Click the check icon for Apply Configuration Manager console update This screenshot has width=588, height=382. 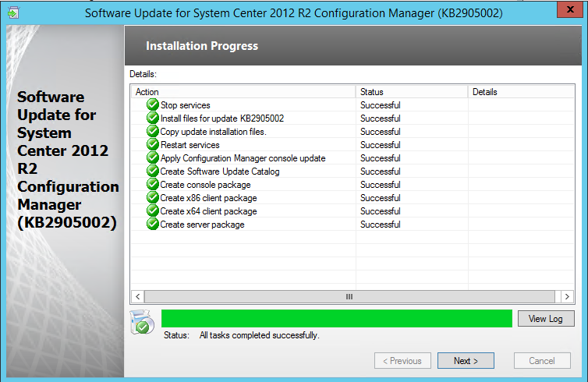[x=153, y=157]
